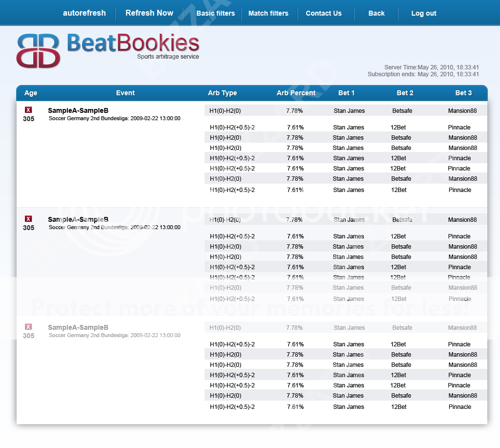This screenshot has width=500, height=448.
Task: Click the BB logo emblem
Action: click(38, 50)
